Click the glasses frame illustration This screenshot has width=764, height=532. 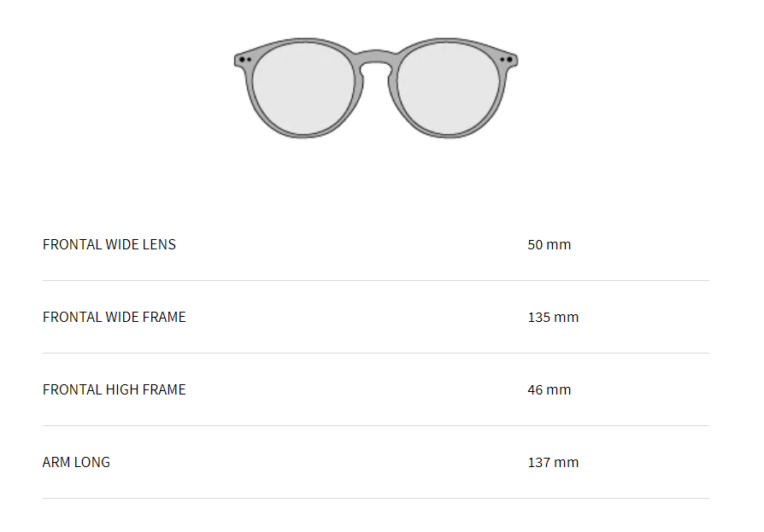(376, 88)
